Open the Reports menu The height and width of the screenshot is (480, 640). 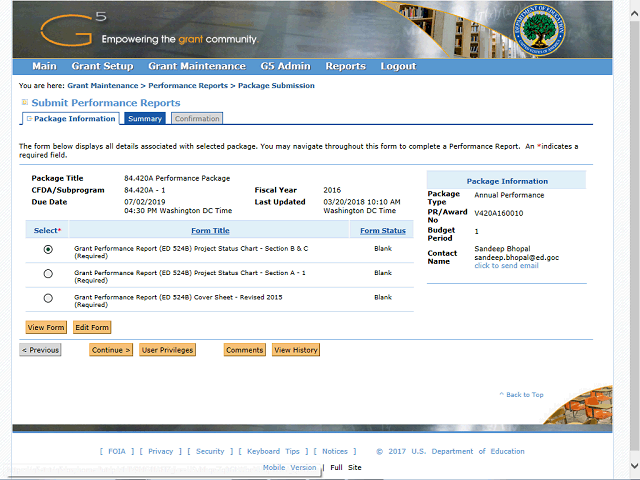tap(345, 66)
